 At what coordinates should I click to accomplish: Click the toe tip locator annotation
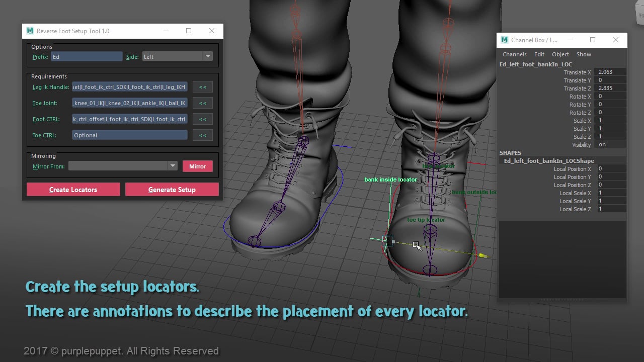426,220
